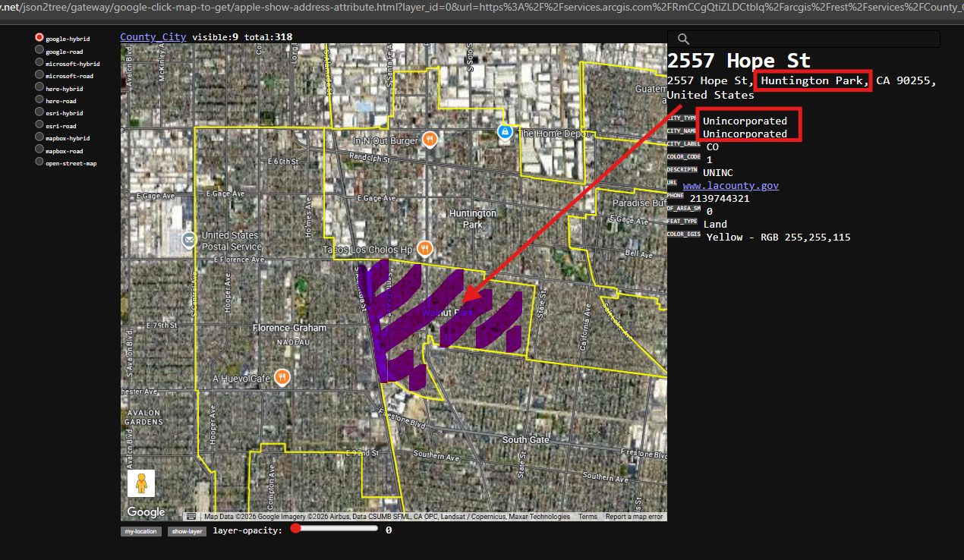Click the Tacos Los Cholos restaurant marker

pos(425,248)
